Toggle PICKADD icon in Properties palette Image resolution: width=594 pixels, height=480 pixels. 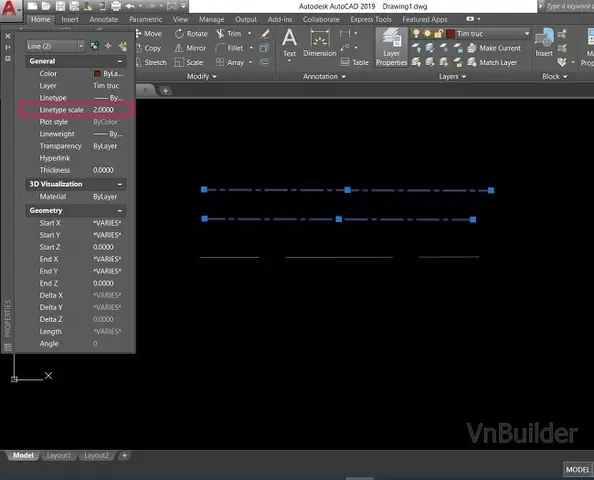94,46
